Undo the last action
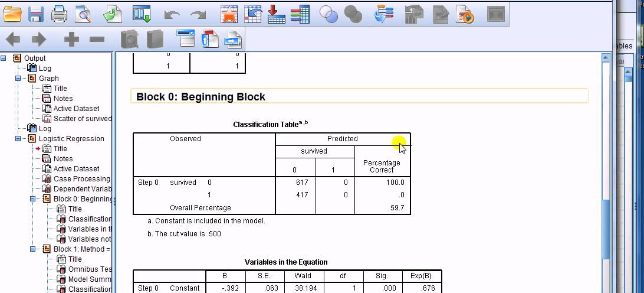 [x=172, y=15]
